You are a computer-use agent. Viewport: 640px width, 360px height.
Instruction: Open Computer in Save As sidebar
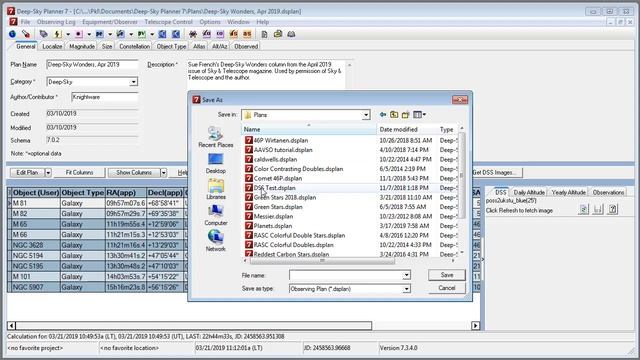[216, 216]
